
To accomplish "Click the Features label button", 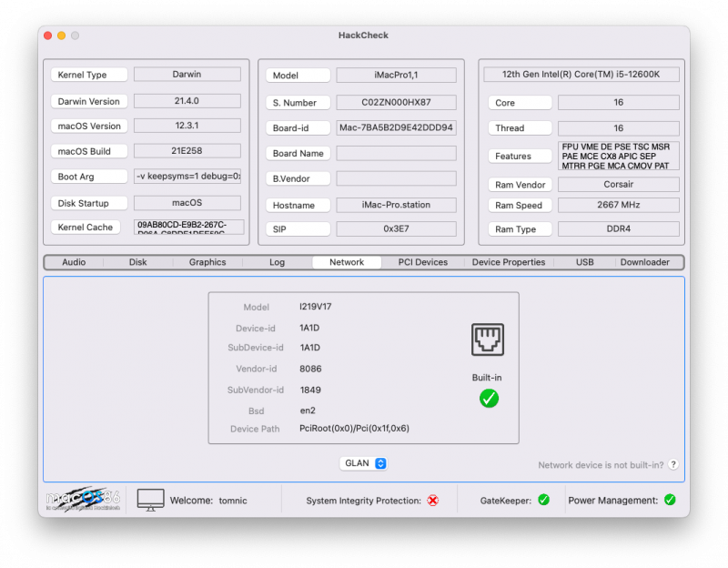I will tap(520, 156).
